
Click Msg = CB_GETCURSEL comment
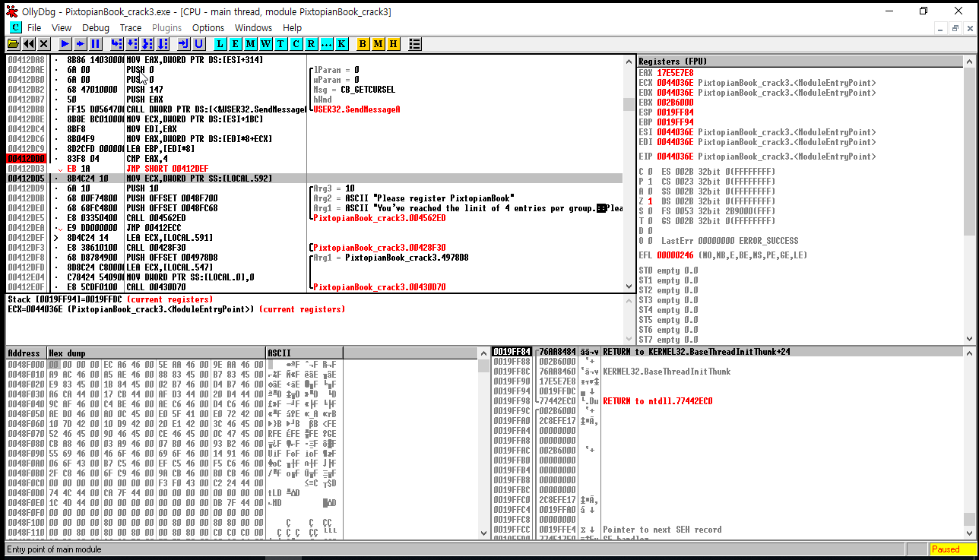tap(354, 89)
